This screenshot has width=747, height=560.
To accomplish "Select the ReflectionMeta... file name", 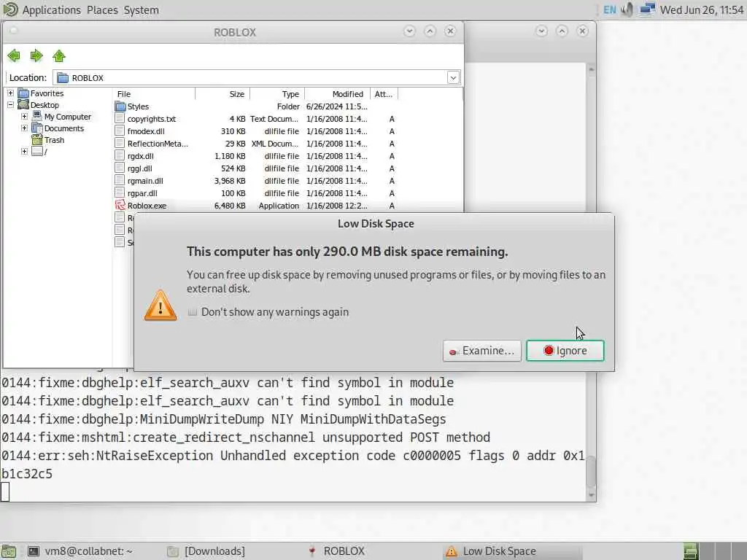I will (x=158, y=144).
